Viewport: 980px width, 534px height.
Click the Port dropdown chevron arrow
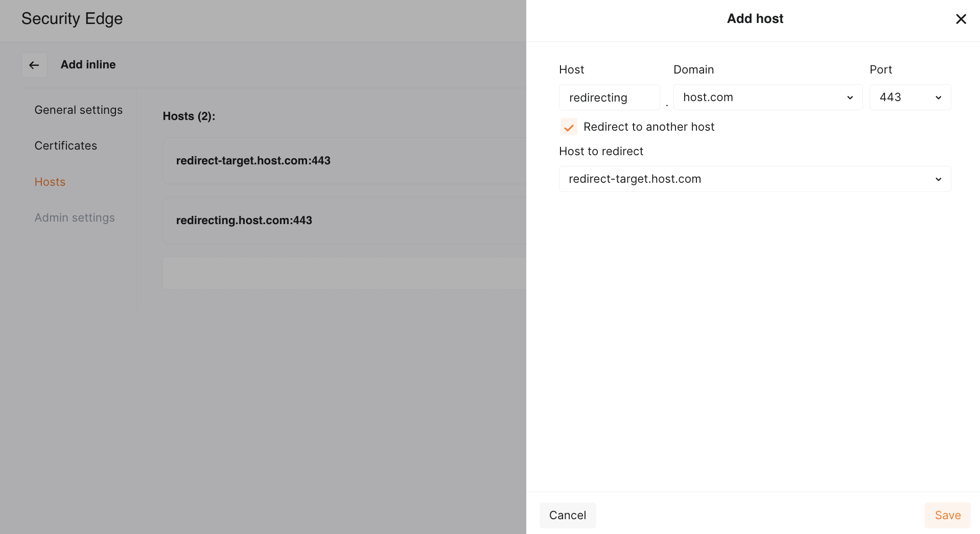[938, 98]
